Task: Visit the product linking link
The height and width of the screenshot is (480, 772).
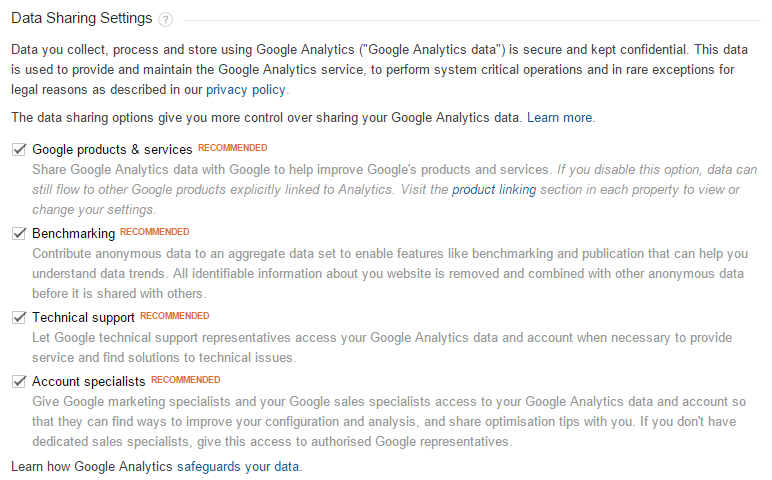Action: [x=494, y=189]
